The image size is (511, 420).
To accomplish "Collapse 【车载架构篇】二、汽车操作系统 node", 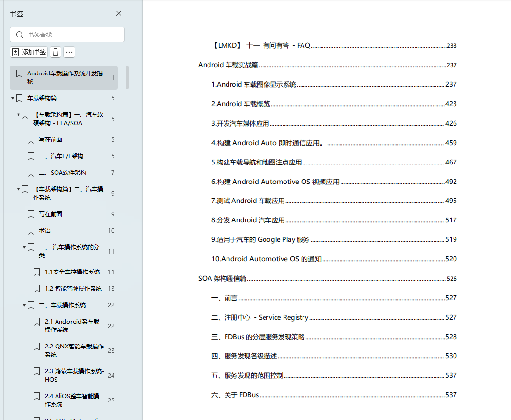I will pos(19,189).
